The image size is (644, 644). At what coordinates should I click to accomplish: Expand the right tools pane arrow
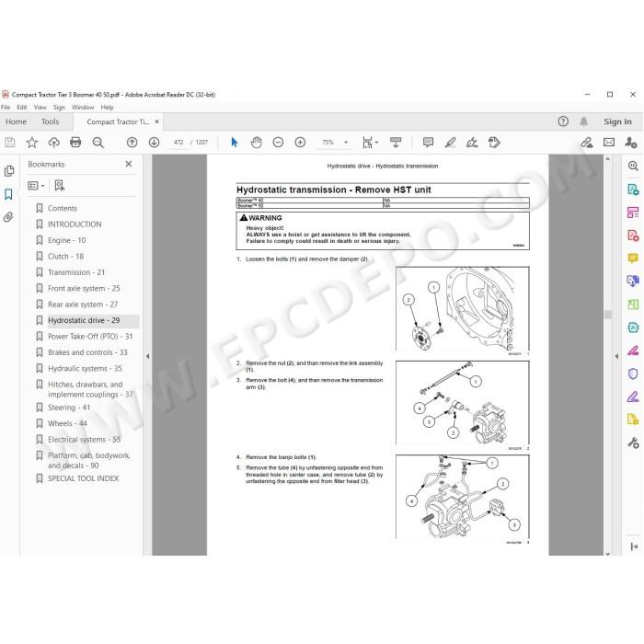[616, 356]
